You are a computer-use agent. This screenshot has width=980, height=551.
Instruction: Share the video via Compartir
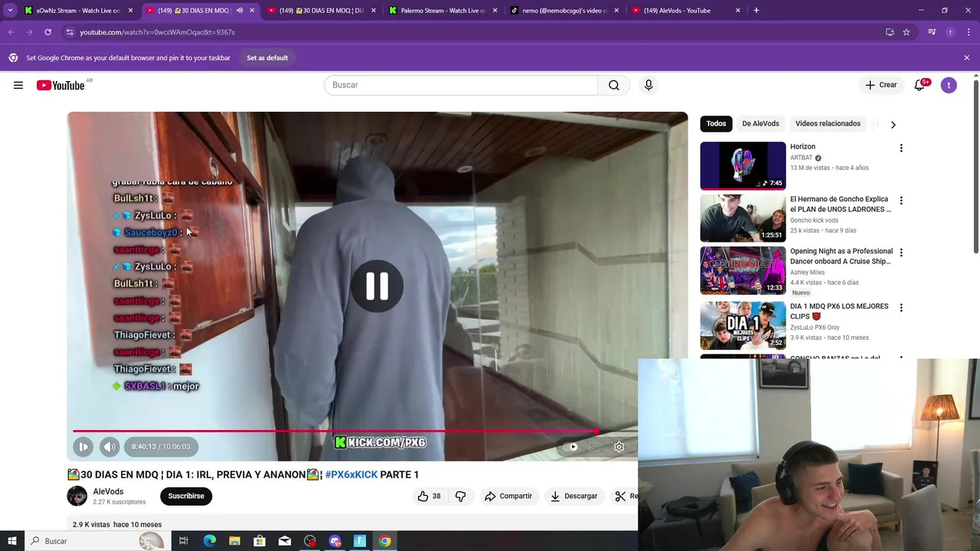tap(508, 496)
